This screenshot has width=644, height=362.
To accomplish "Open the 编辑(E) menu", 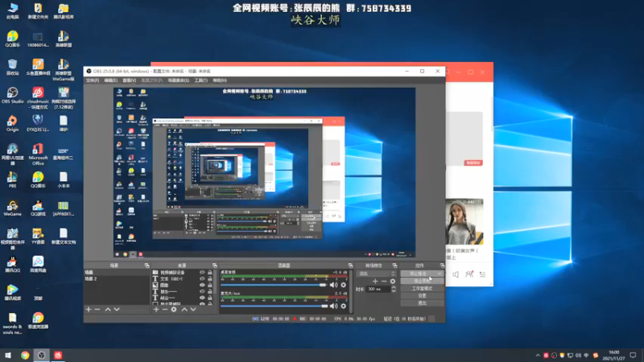I will tap(110, 80).
